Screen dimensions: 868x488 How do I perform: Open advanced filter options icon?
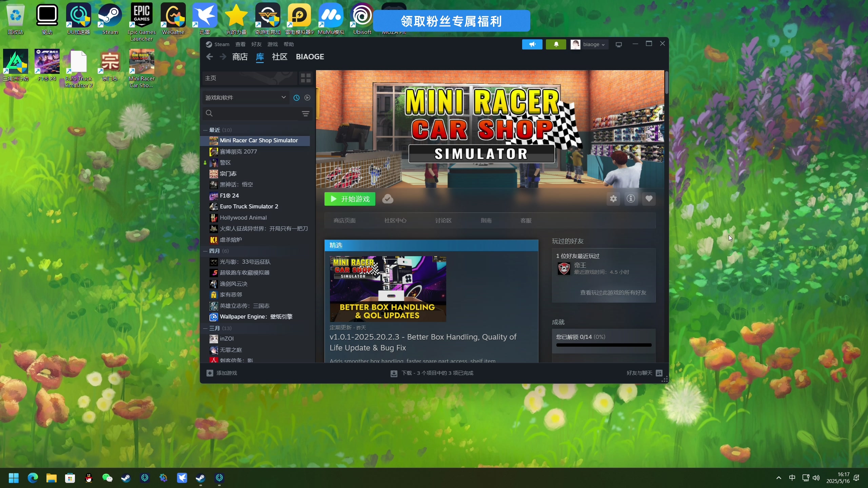coord(305,114)
